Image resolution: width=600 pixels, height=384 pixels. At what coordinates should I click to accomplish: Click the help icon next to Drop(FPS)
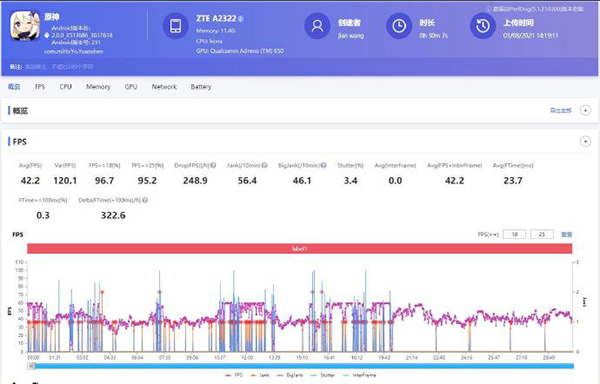[x=213, y=165]
